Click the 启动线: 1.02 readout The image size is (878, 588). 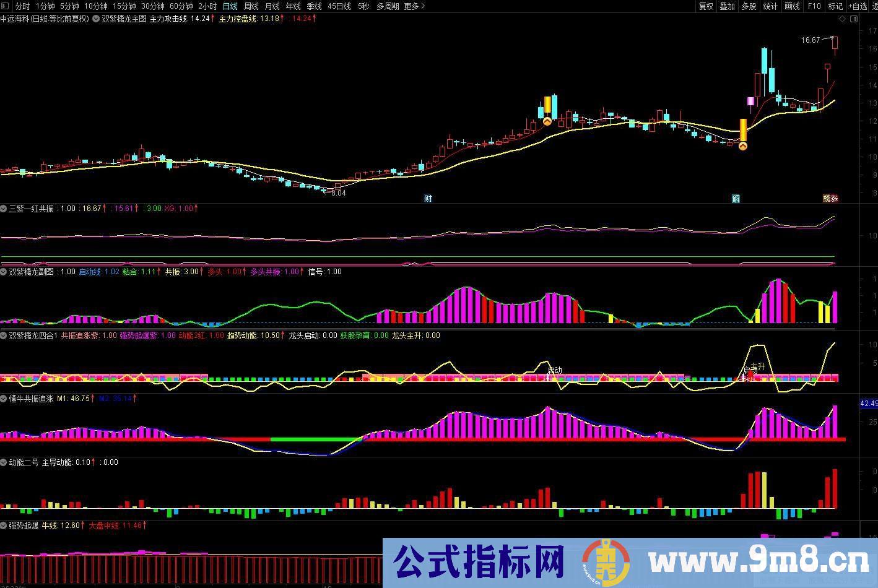coord(99,272)
